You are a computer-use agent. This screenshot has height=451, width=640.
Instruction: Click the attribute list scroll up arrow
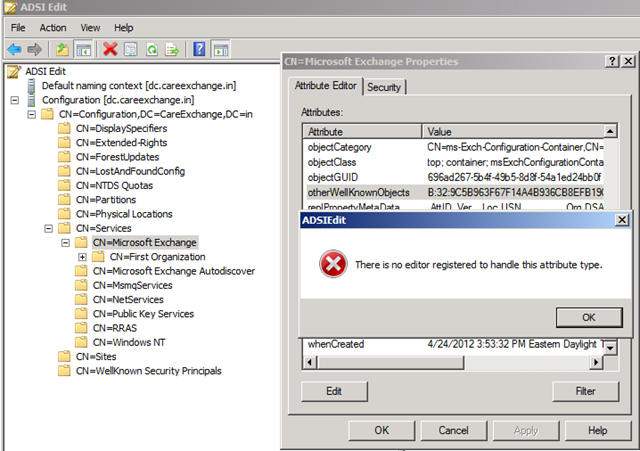(x=610, y=131)
